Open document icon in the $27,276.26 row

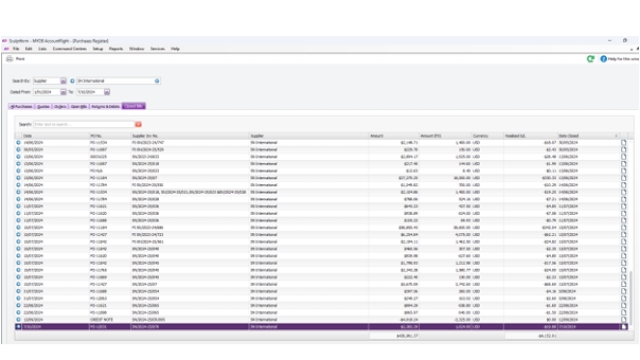pos(624,178)
